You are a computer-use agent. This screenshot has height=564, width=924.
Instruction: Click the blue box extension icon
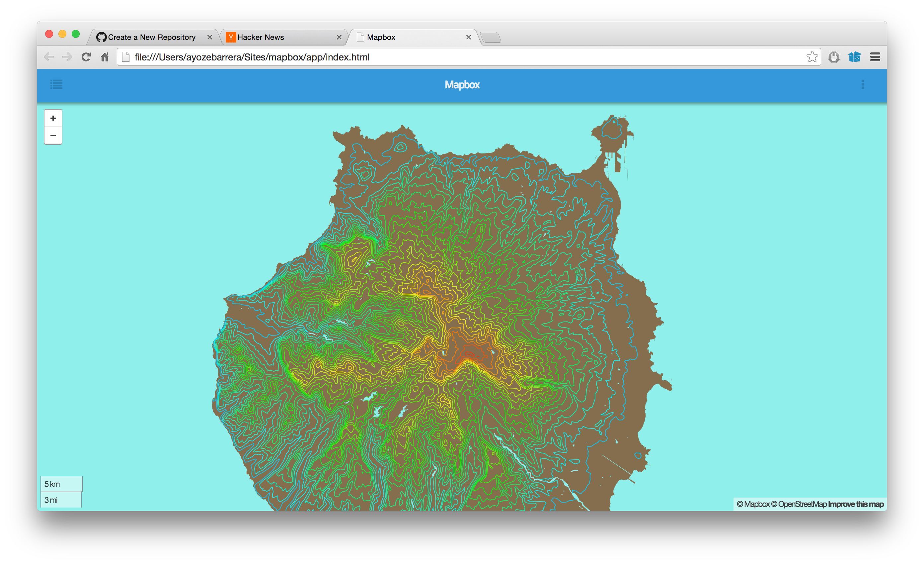point(854,57)
